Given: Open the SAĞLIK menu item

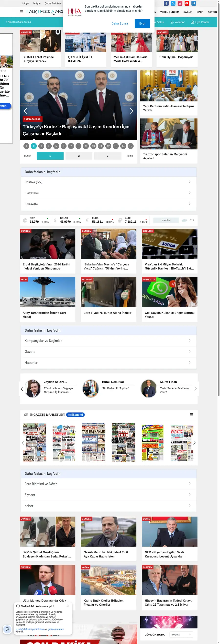Looking at the screenshot, I should (x=188, y=12).
